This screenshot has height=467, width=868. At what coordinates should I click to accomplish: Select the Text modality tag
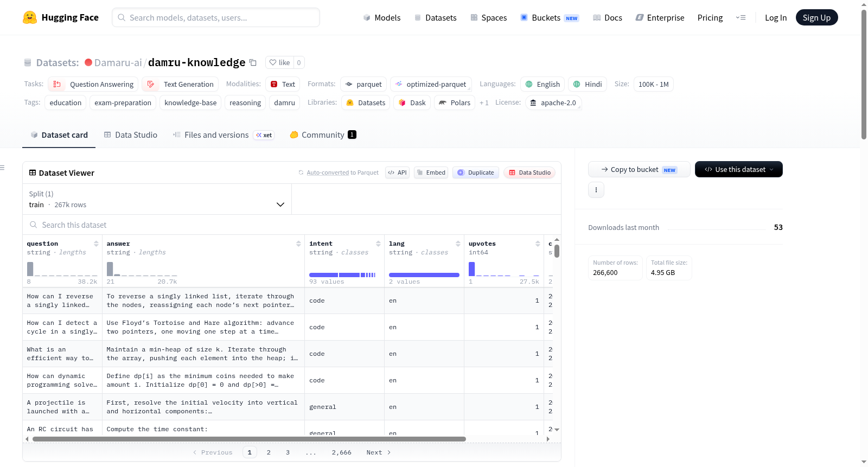[283, 84]
